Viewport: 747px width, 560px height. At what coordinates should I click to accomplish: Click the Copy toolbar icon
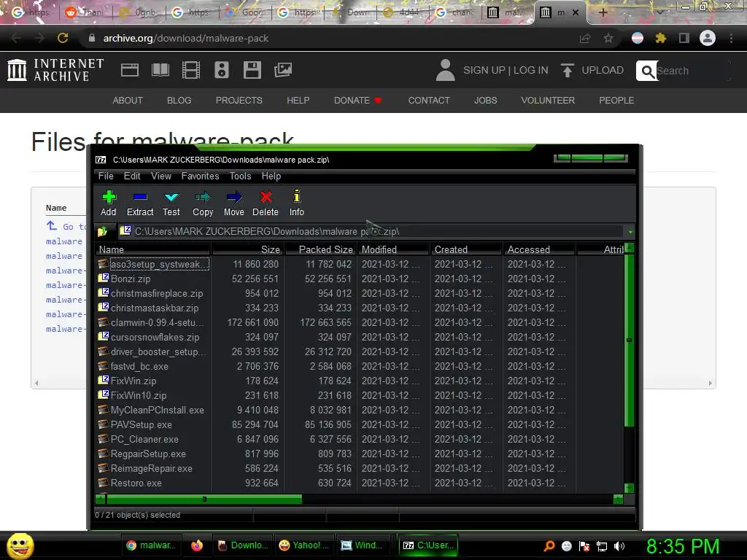pyautogui.click(x=203, y=197)
